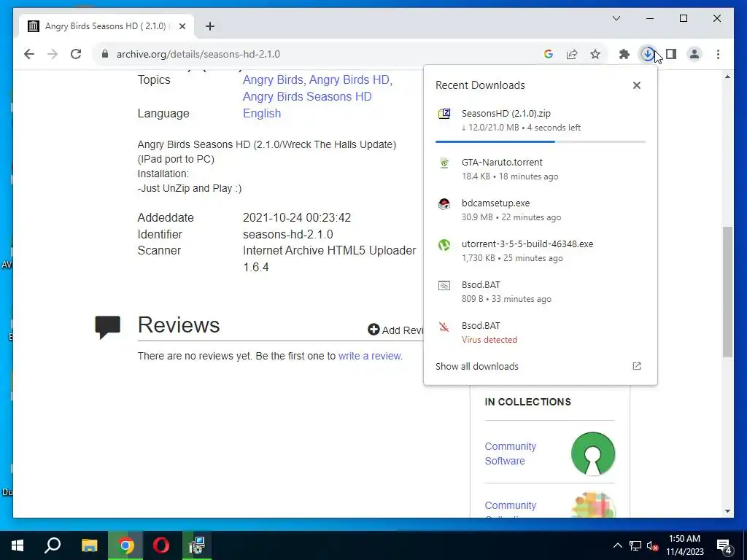Click the Bsod.BAT 809 B file icon
747x560 pixels.
[444, 286]
